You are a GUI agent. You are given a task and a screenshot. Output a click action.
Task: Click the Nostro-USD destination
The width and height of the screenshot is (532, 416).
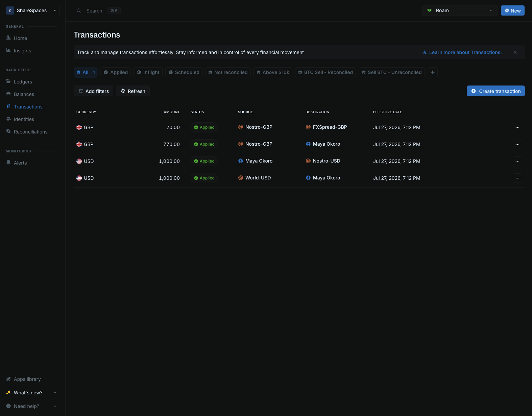tap(323, 161)
